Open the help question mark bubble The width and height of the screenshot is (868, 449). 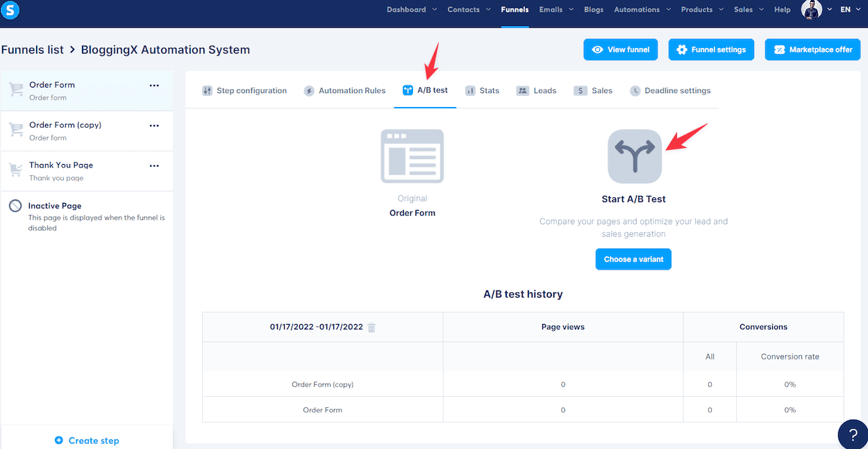pyautogui.click(x=853, y=434)
